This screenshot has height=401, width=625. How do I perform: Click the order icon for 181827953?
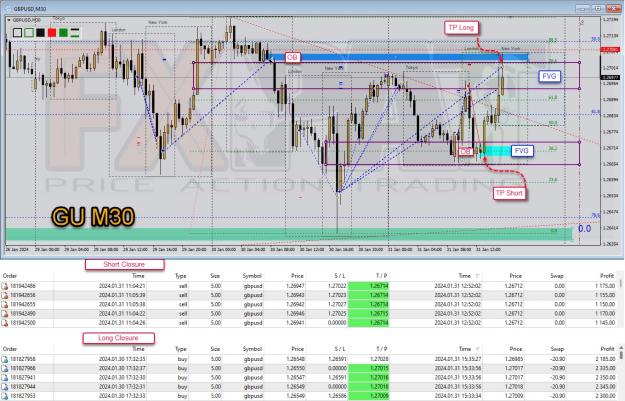[x=5, y=396]
